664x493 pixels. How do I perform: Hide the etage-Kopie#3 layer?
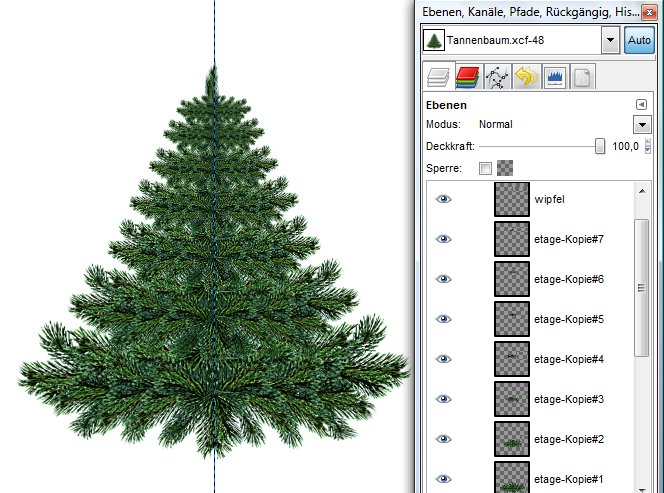[x=443, y=399]
